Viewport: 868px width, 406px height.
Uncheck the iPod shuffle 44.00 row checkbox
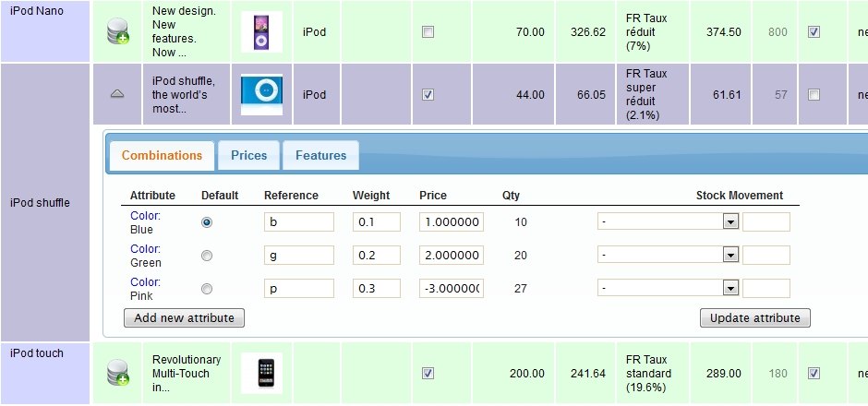[x=427, y=94]
